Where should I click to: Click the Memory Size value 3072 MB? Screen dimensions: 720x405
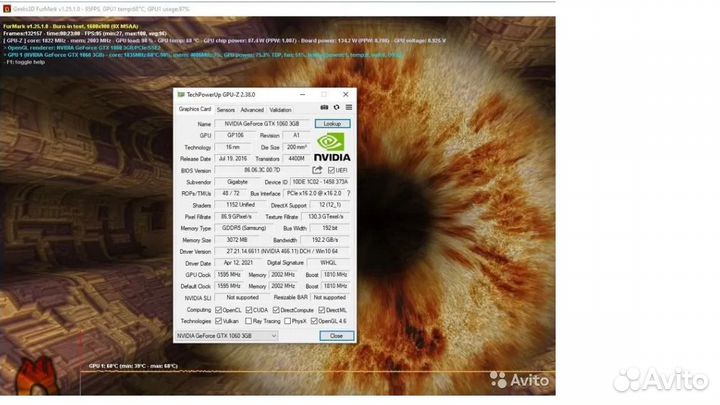click(x=237, y=240)
